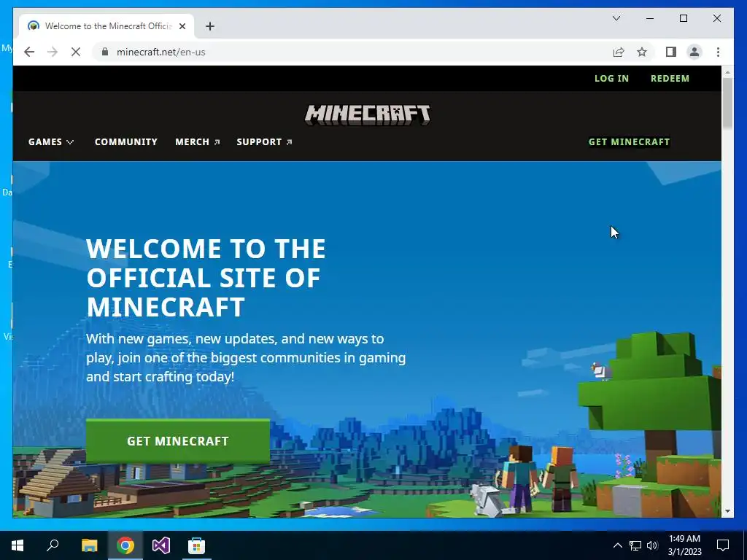Screen dimensions: 747x560
Task: Close the Minecraft Official Site tab
Action: 182,26
